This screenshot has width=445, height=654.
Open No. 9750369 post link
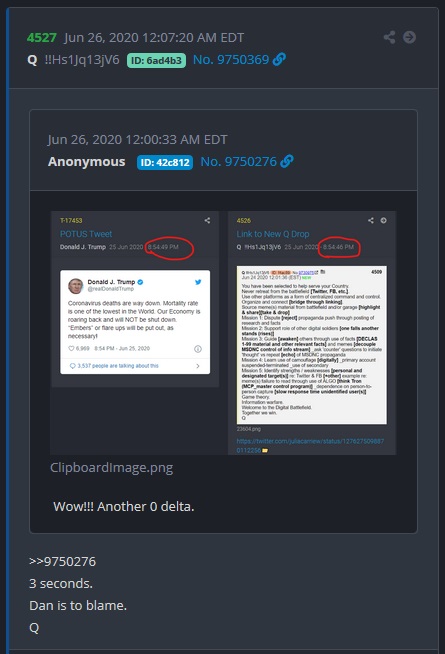[231, 59]
